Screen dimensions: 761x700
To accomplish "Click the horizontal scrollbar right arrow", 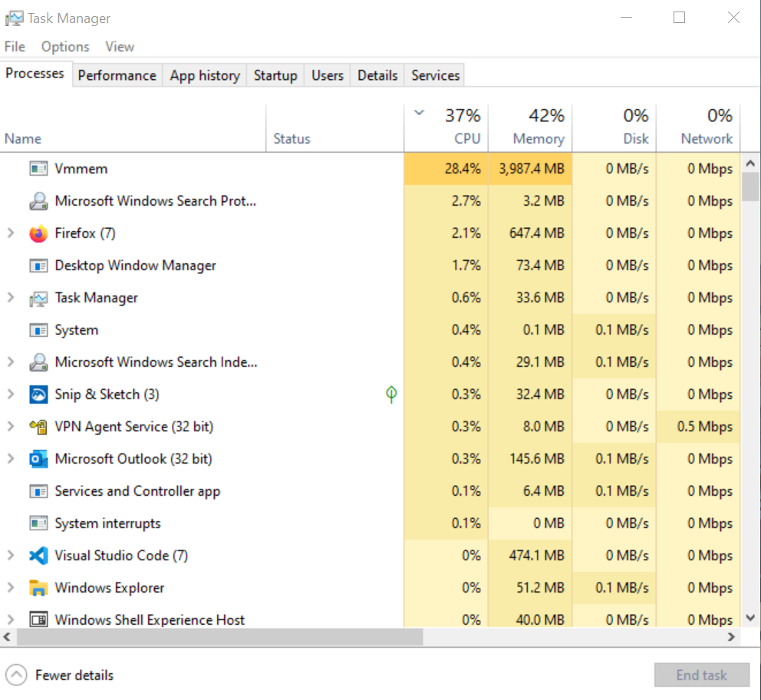I will click(731, 636).
